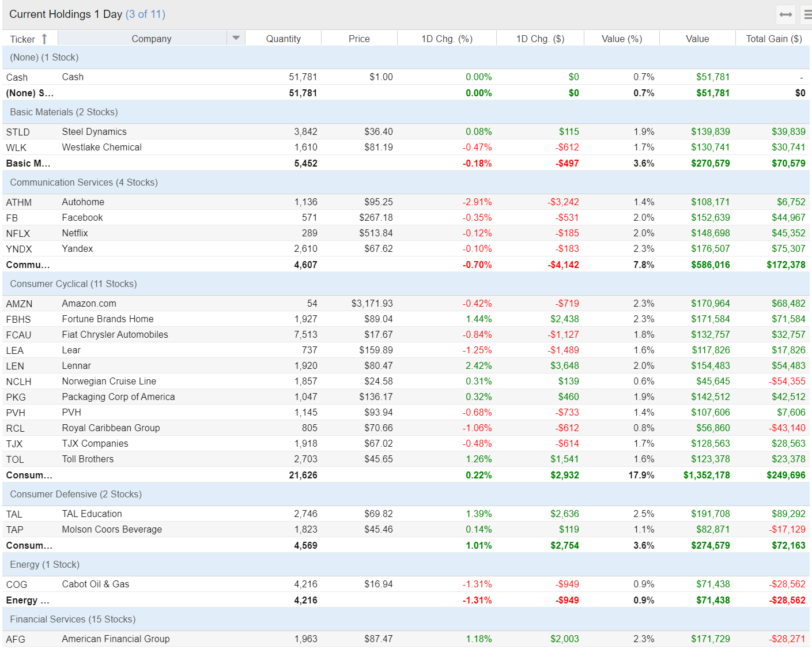
Task: Click the company name Lennar
Action: (77, 365)
